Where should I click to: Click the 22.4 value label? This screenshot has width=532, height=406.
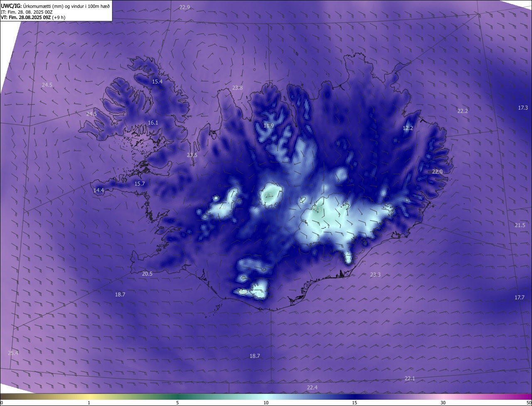pos(312,387)
